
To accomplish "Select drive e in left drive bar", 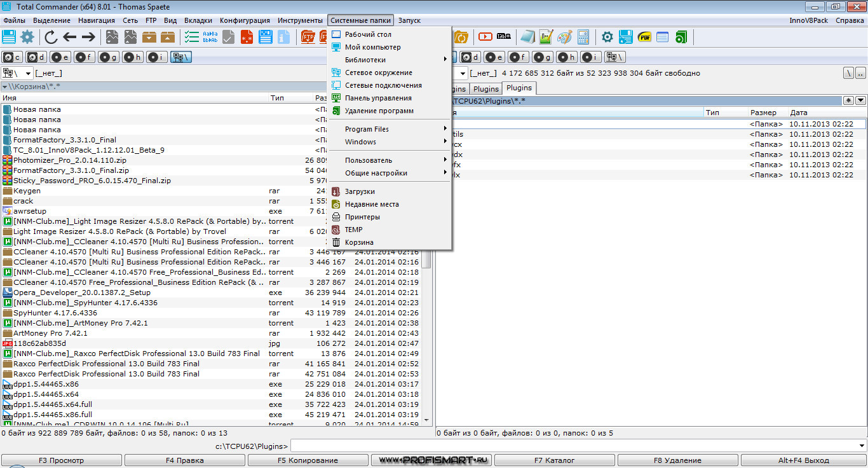I will coord(60,57).
